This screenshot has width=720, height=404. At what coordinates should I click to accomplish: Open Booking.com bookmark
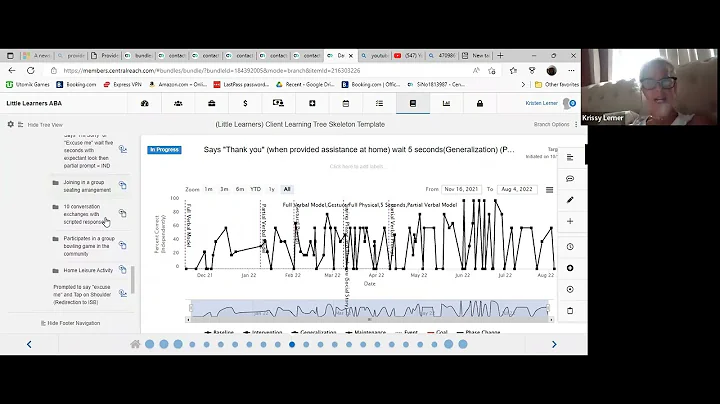pos(76,84)
